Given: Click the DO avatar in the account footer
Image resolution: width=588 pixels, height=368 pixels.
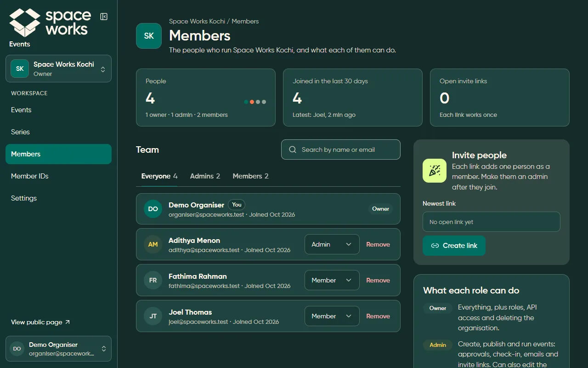Looking at the screenshot, I should point(17,349).
